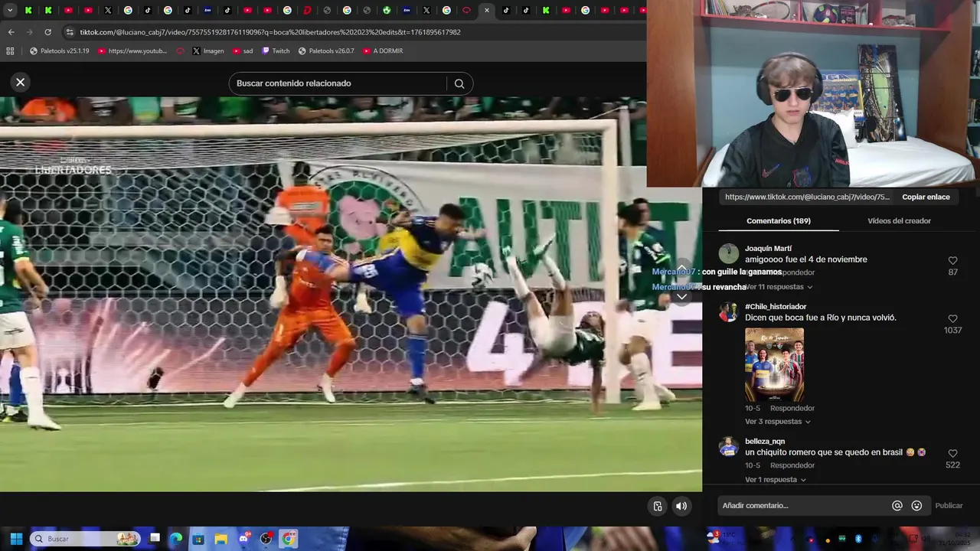Switch to the X browser tab near left
This screenshot has height=551, width=980.
point(108,10)
